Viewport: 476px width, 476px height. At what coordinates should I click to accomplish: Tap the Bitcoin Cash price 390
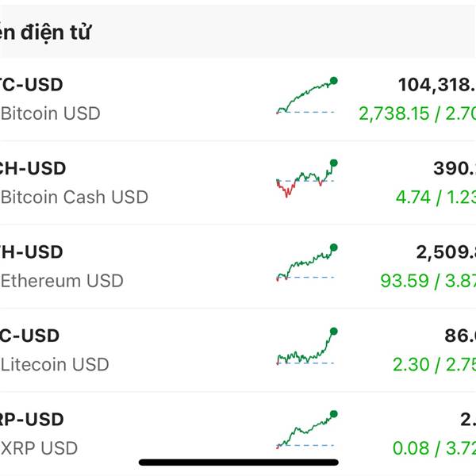455,168
